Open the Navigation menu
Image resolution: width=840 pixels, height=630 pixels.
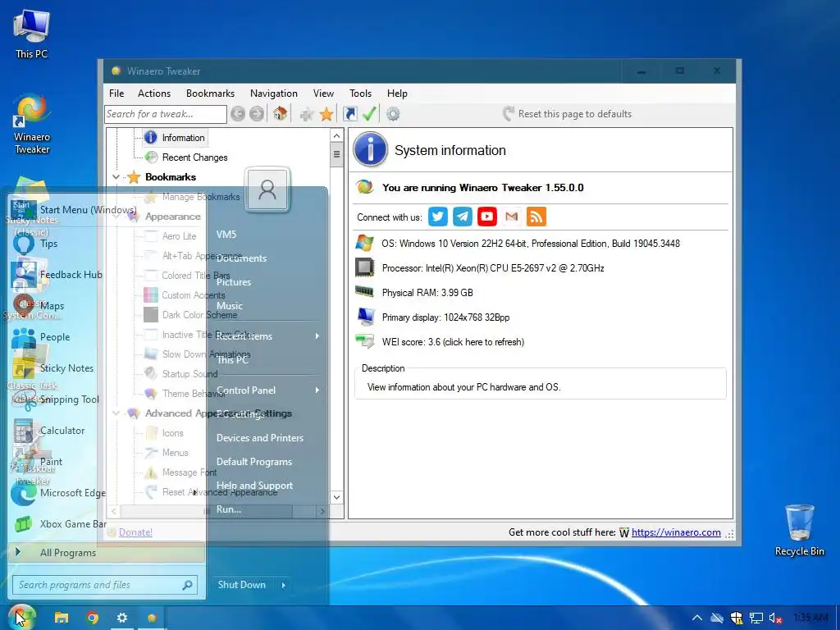(x=274, y=94)
